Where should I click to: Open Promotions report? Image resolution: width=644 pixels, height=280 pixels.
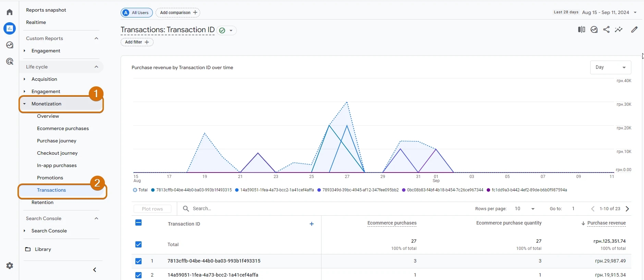click(x=50, y=178)
